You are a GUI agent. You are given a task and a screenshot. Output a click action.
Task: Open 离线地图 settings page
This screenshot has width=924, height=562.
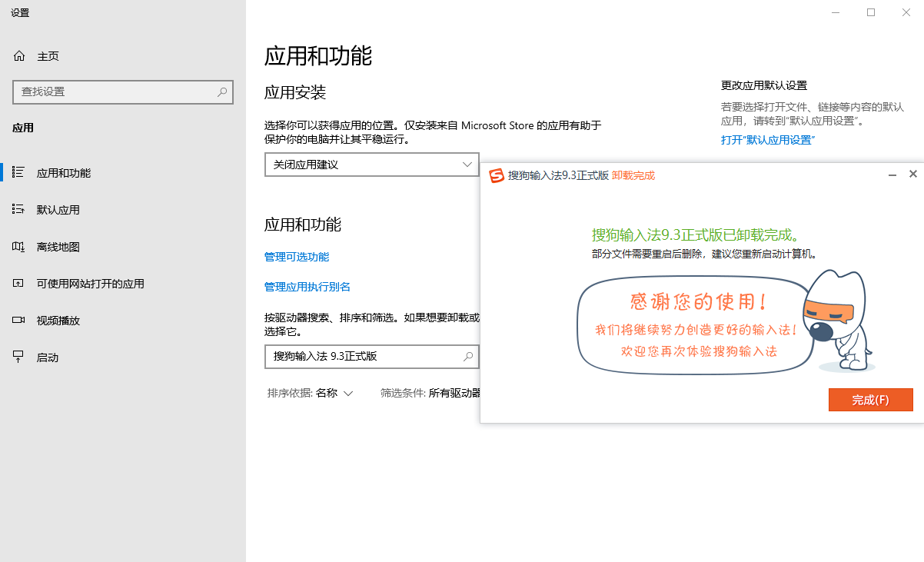click(x=58, y=247)
